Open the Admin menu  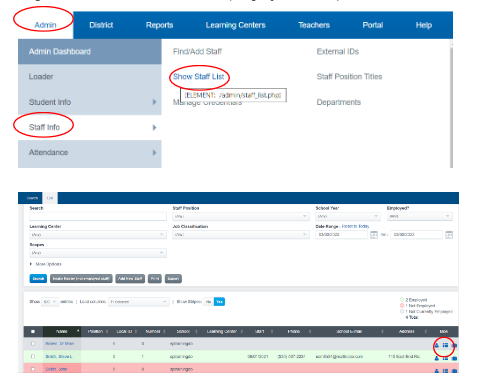pyautogui.click(x=45, y=25)
